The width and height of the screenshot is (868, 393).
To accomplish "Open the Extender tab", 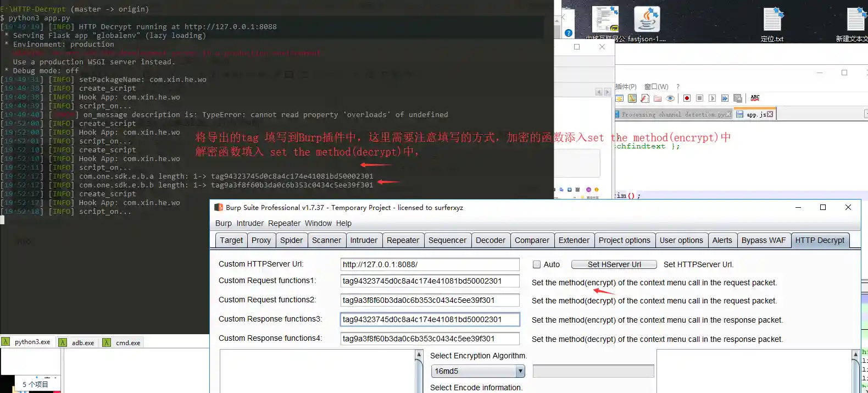I will coord(574,240).
